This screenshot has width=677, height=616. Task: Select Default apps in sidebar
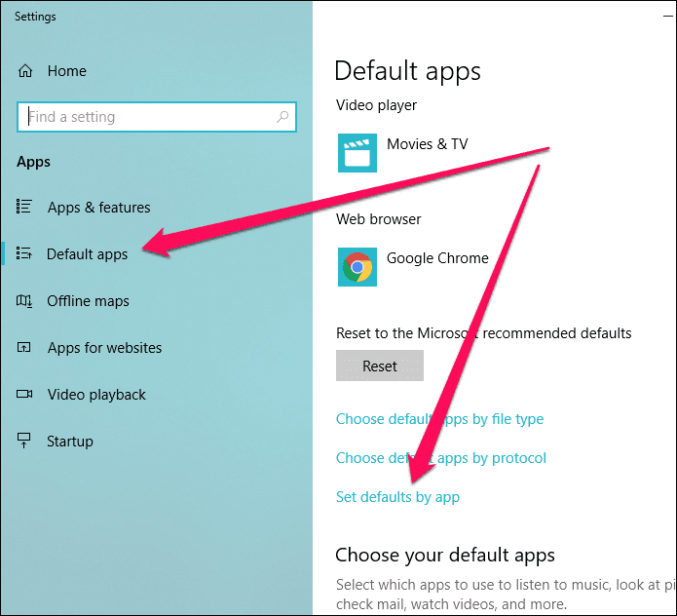pos(88,254)
